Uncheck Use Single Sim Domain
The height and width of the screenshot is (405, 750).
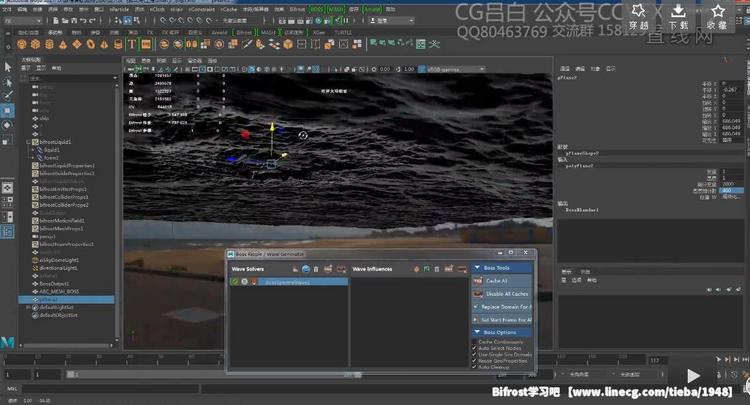(x=474, y=354)
